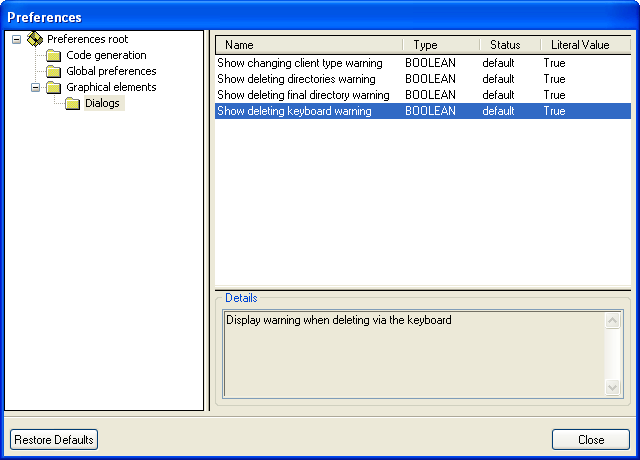This screenshot has height=460, width=640.
Task: Click the Status column header
Action: point(508,45)
